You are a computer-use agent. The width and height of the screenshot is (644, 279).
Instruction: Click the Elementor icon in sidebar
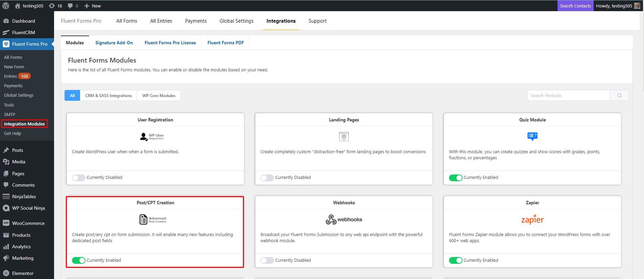pyautogui.click(x=6, y=273)
